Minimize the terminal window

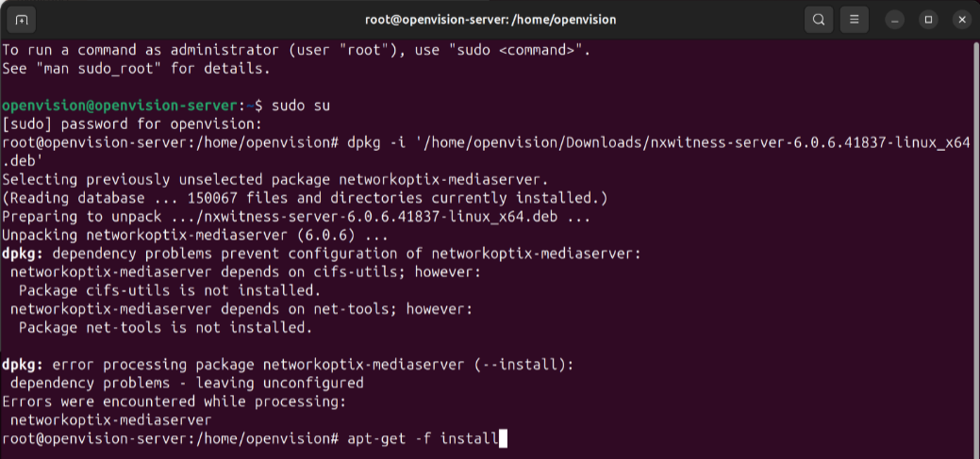(895, 20)
